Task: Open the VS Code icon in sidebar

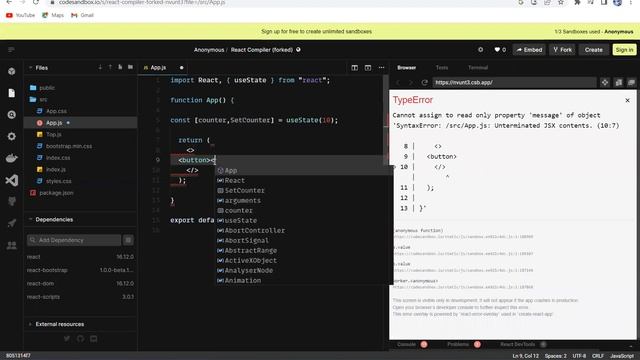Action: [x=11, y=180]
